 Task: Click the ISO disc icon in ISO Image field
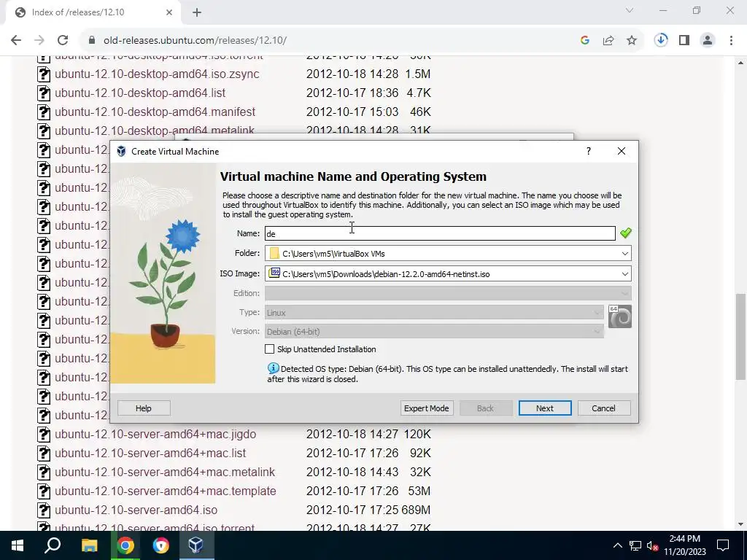pyautogui.click(x=274, y=273)
